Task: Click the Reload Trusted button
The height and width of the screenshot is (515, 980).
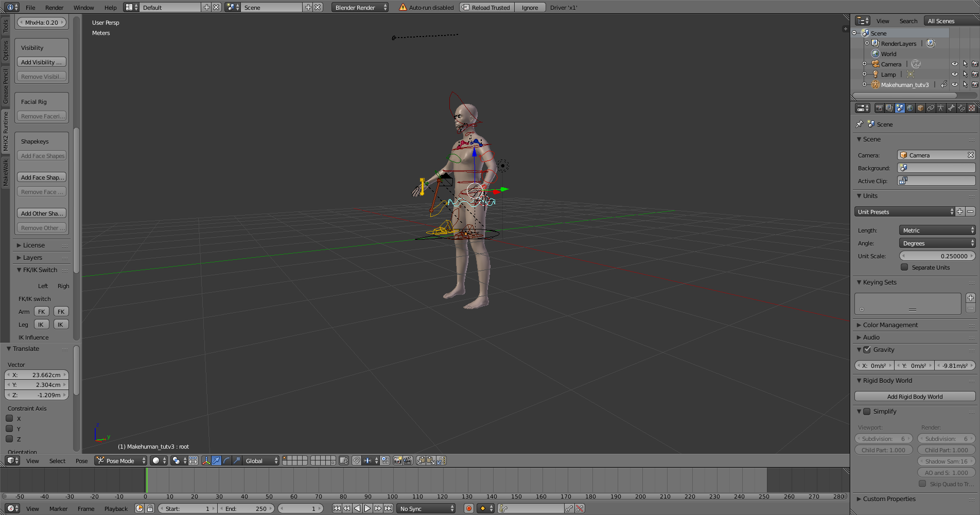Action: pos(486,7)
